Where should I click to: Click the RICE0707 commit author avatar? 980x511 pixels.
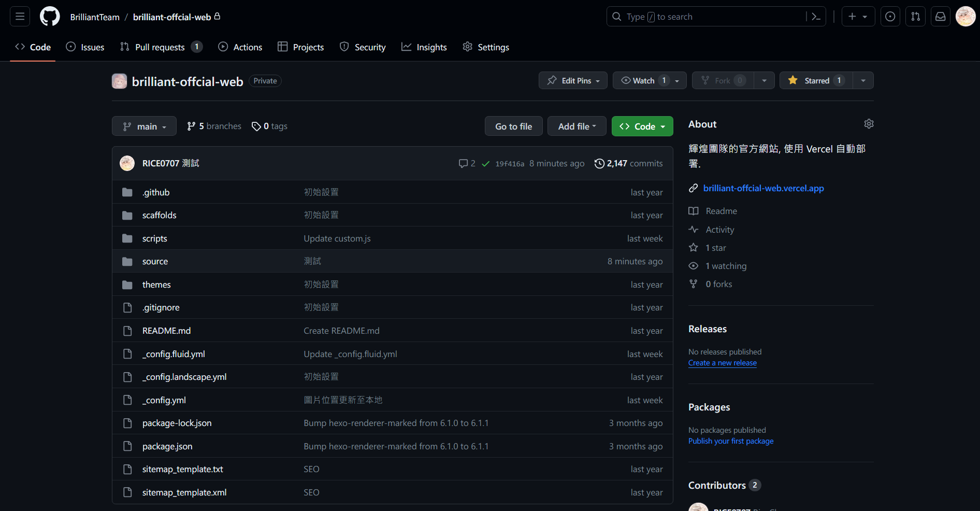click(x=127, y=163)
